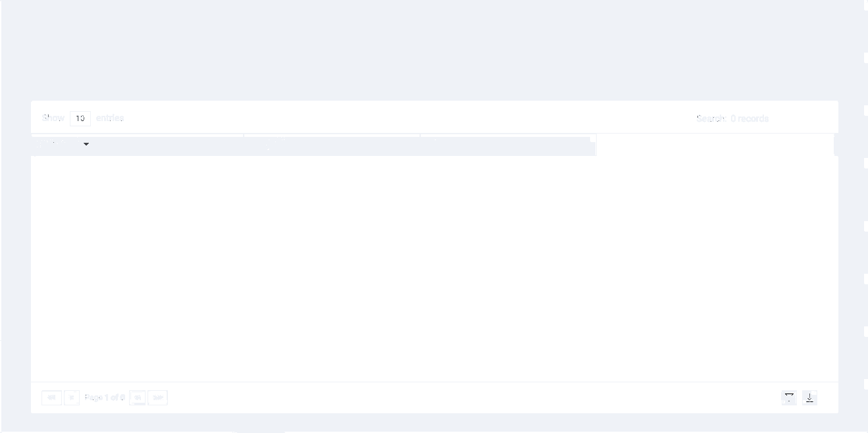Click the filter funnel icon
The image size is (868, 433).
click(x=789, y=397)
